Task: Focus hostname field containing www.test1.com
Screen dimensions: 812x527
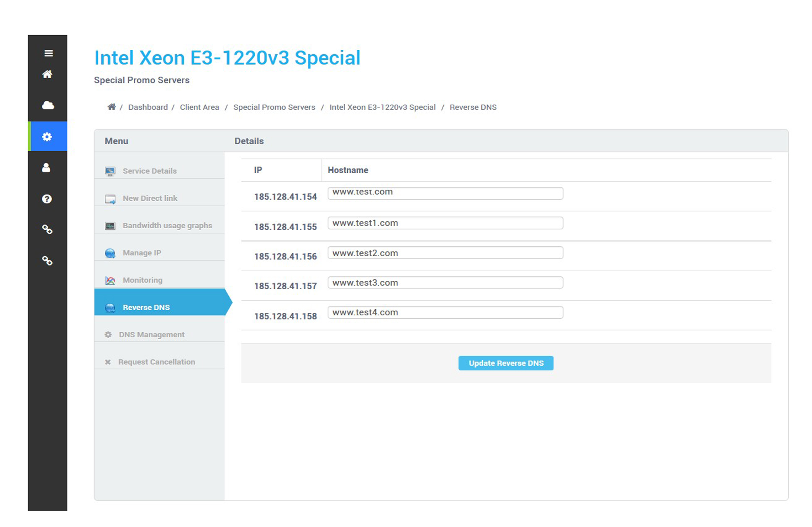Action: pyautogui.click(x=445, y=223)
